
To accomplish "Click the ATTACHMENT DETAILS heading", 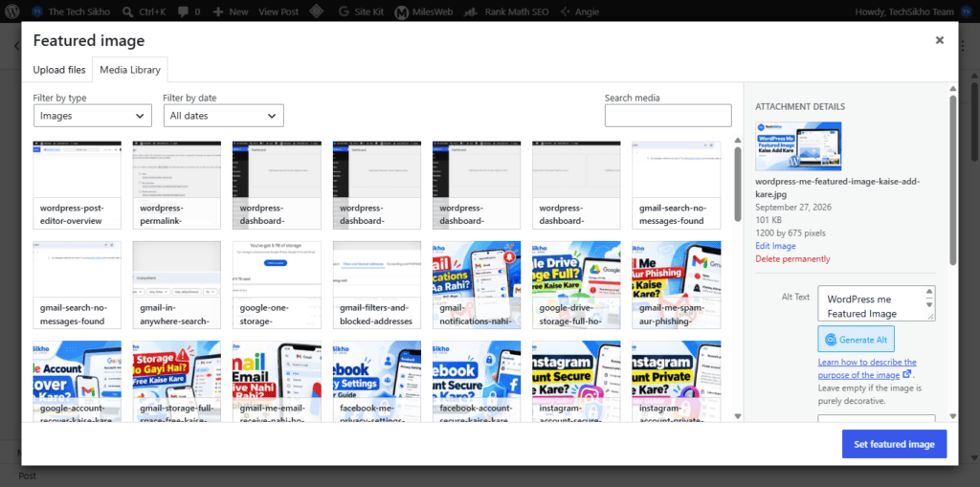I will click(800, 107).
